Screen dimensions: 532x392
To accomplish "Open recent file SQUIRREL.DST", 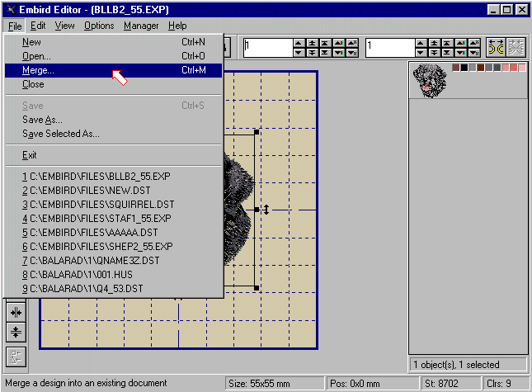I will pyautogui.click(x=113, y=205).
